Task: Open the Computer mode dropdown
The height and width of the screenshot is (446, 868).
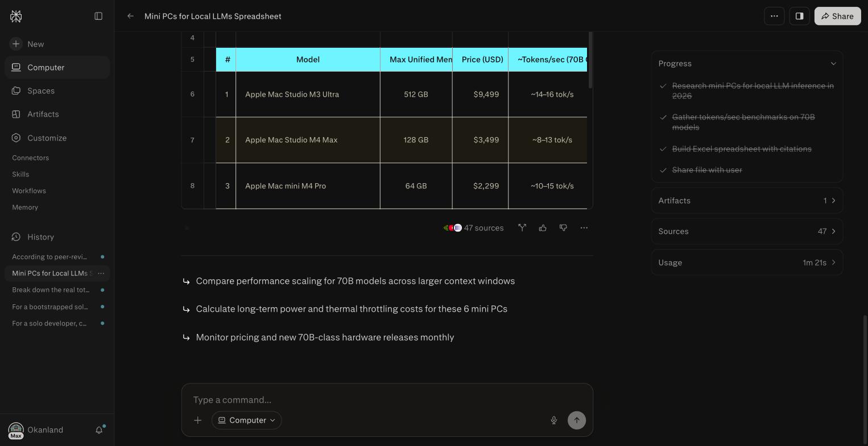Action: (x=247, y=420)
